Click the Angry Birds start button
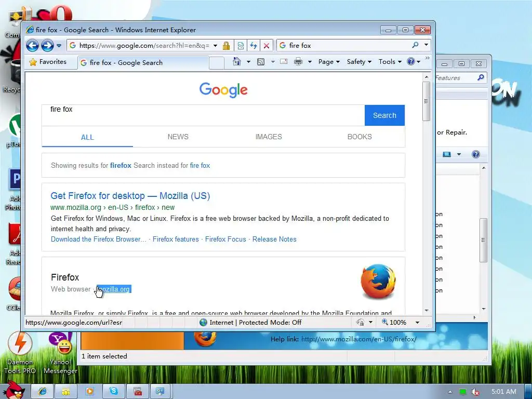Image resolution: width=532 pixels, height=399 pixels. click(x=14, y=390)
